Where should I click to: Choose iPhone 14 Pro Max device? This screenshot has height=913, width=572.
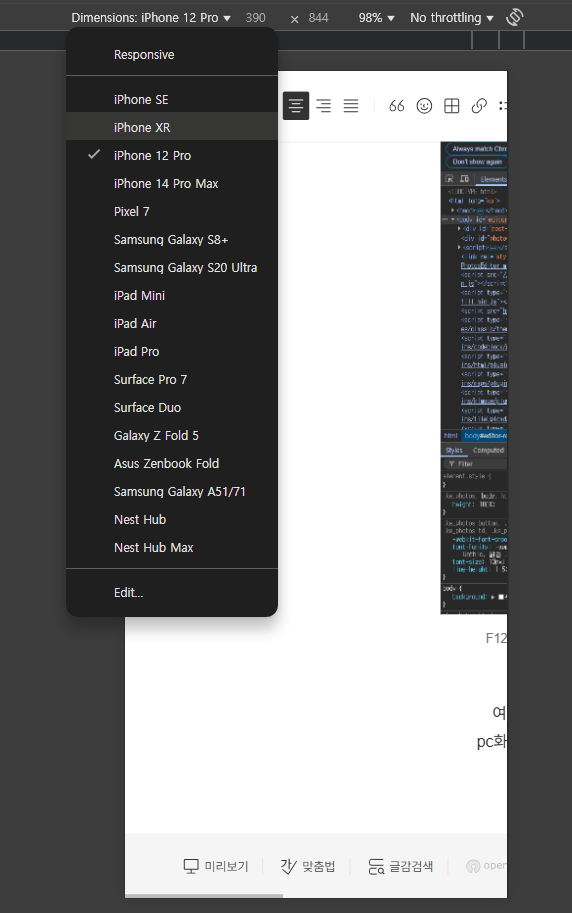click(x=172, y=183)
